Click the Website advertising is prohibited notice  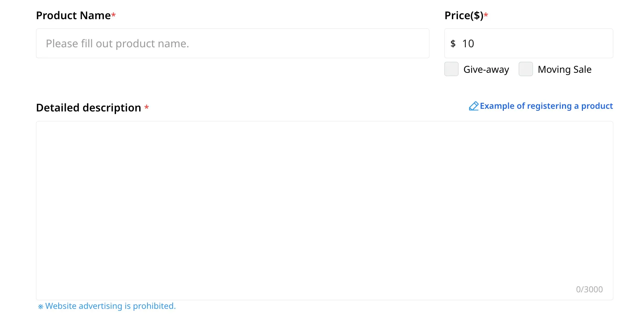[x=110, y=306]
